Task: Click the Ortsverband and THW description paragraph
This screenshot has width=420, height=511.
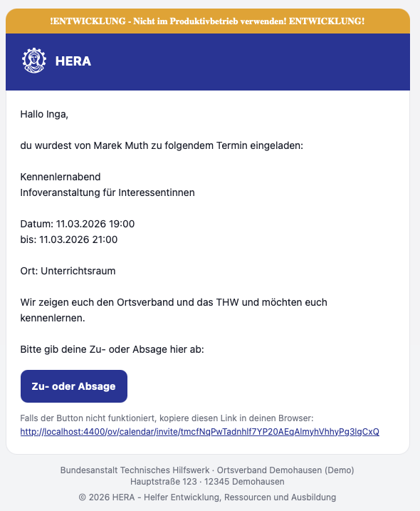Action: tap(174, 310)
